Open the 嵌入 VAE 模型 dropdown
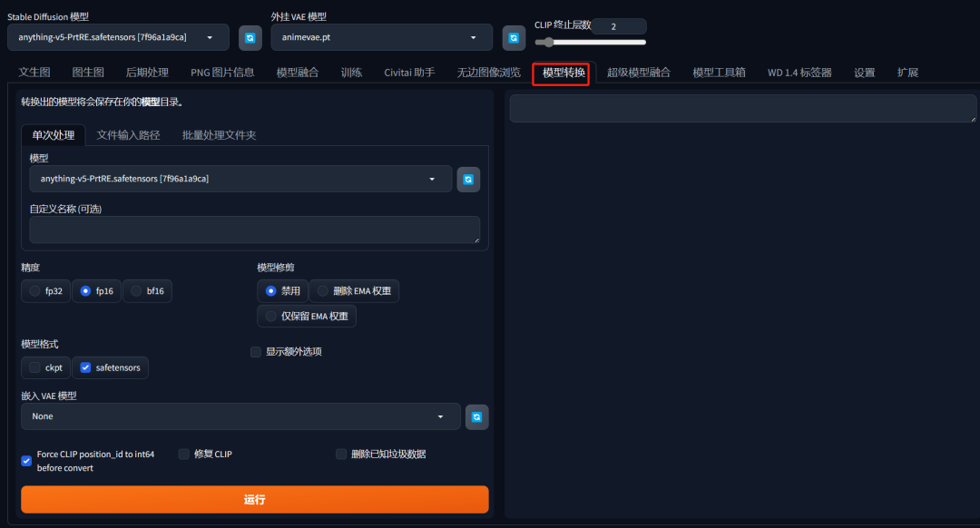 click(240, 416)
